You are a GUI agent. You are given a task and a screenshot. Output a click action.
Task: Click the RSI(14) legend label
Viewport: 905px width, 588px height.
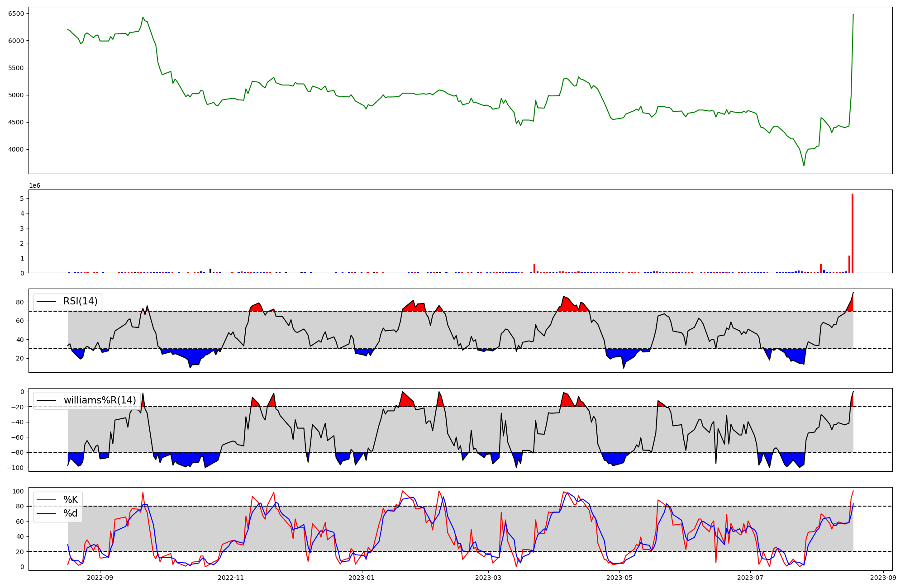(x=81, y=301)
